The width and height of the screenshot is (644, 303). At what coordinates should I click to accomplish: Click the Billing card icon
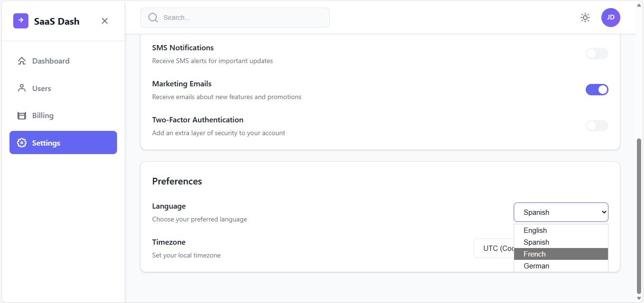tap(22, 116)
